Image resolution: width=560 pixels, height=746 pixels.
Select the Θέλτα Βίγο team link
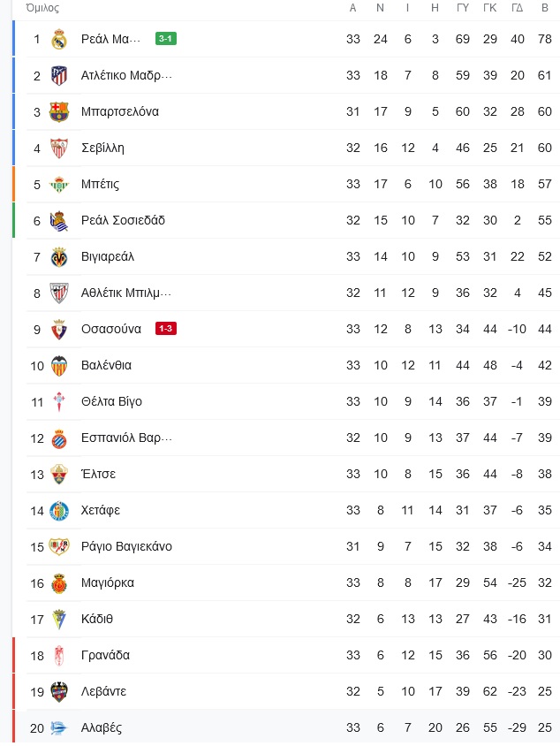tap(111, 401)
